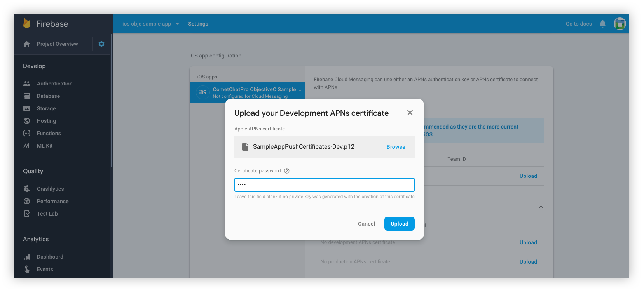This screenshot has height=294, width=644.
Task: Close the upload certificate dialog
Action: coord(410,113)
